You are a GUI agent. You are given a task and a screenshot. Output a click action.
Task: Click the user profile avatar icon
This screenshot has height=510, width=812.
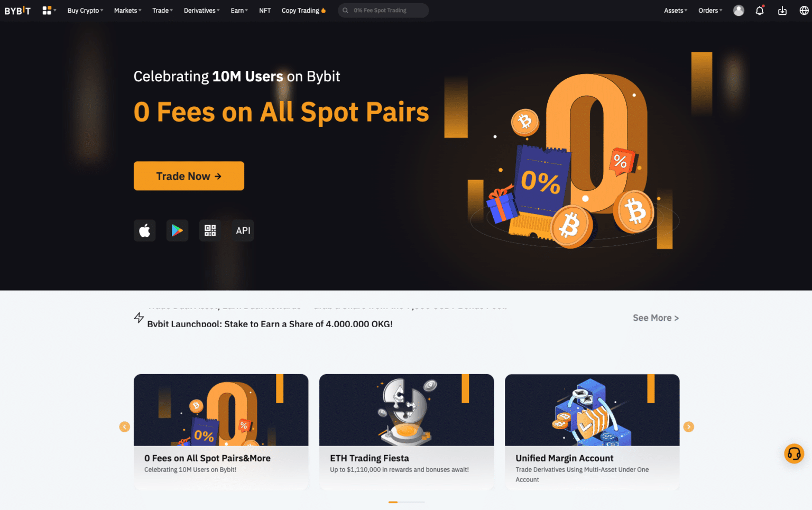739,11
